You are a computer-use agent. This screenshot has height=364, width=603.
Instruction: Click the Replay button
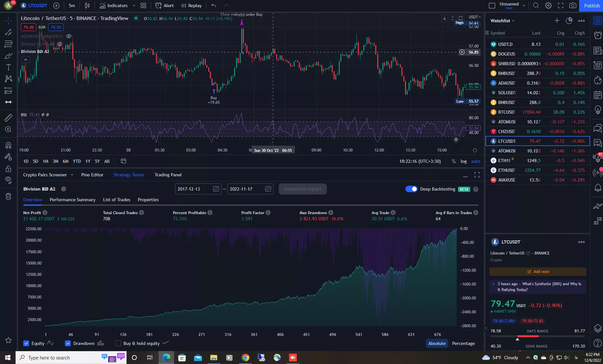click(191, 5)
